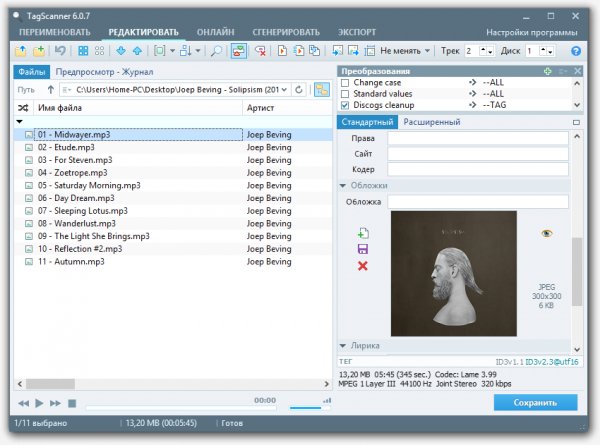
Task: Toggle the folder tree view icon next to the path
Action: pos(322,90)
